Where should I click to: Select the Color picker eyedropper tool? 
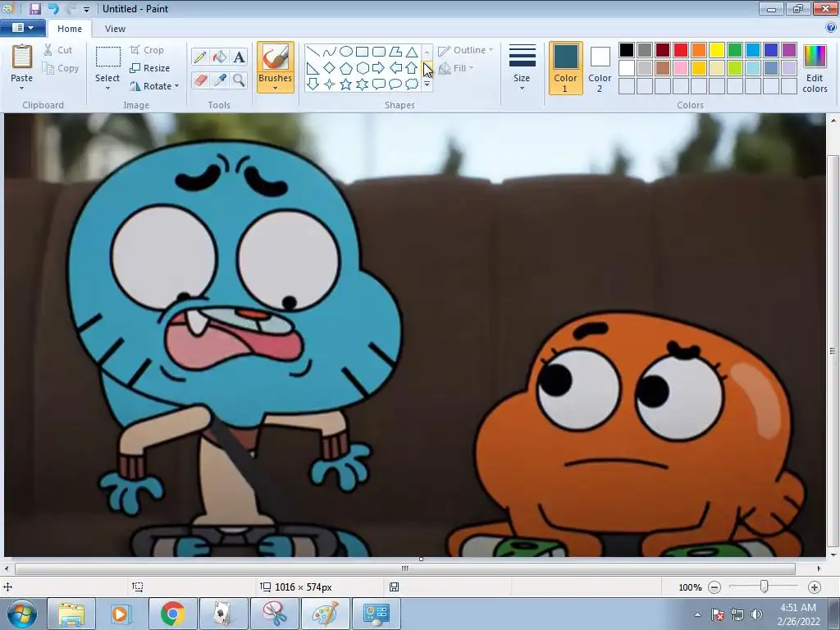220,80
